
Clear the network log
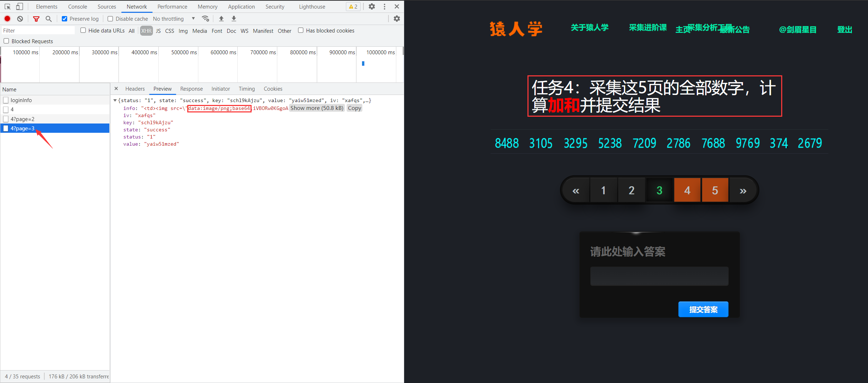click(x=20, y=19)
